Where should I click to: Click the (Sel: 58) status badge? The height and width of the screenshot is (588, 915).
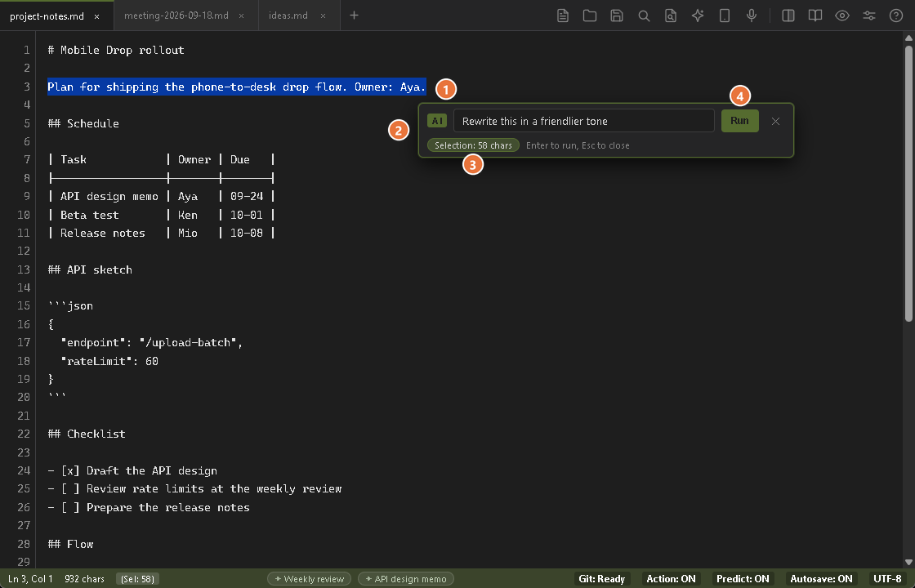[137, 579]
